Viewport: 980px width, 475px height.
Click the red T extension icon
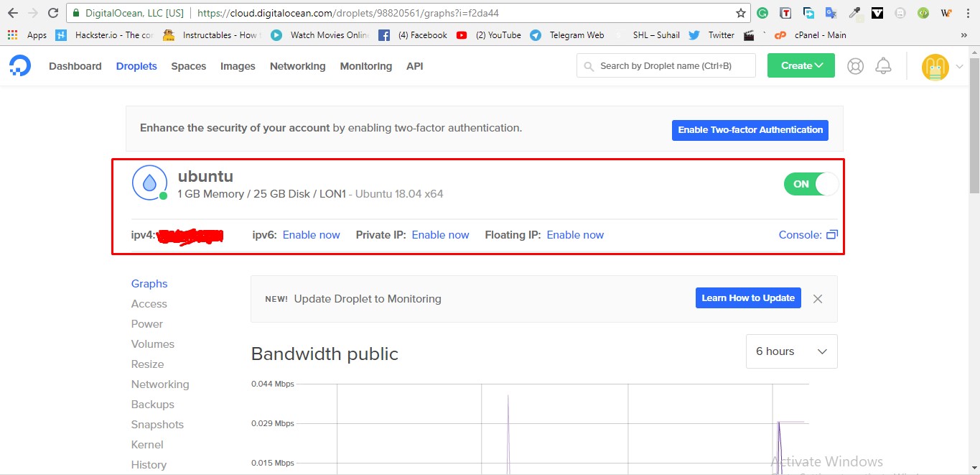(x=786, y=13)
